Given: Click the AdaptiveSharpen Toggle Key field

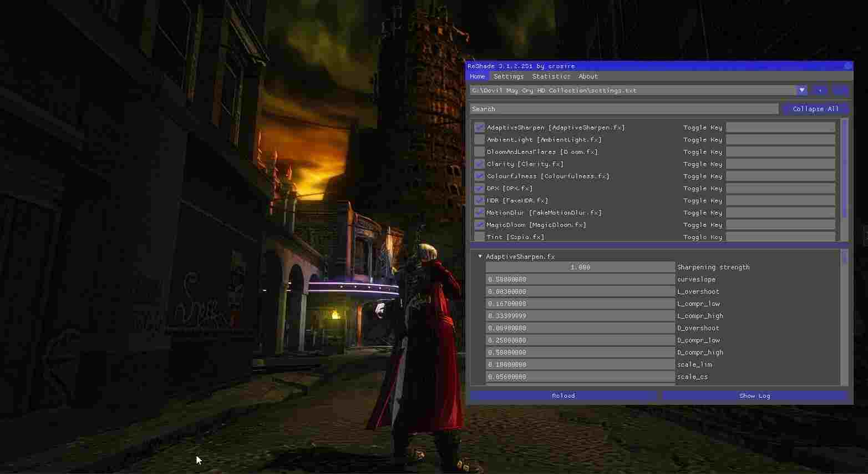Looking at the screenshot, I should point(780,128).
